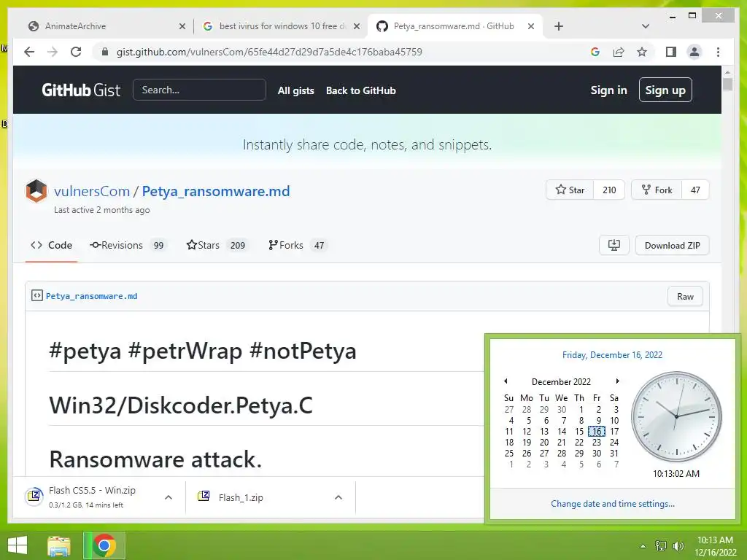This screenshot has height=560, width=747.
Task: Click the Google icon in address bar
Action: [595, 52]
